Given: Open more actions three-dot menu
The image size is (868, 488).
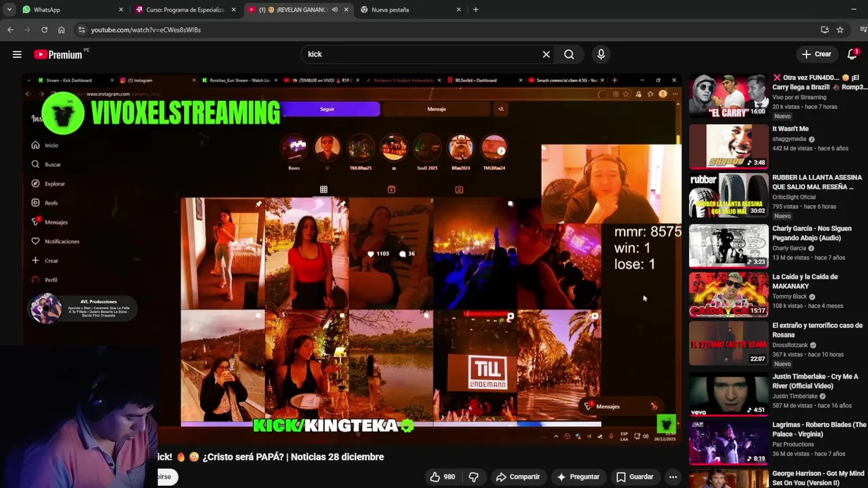Looking at the screenshot, I should pos(673,476).
